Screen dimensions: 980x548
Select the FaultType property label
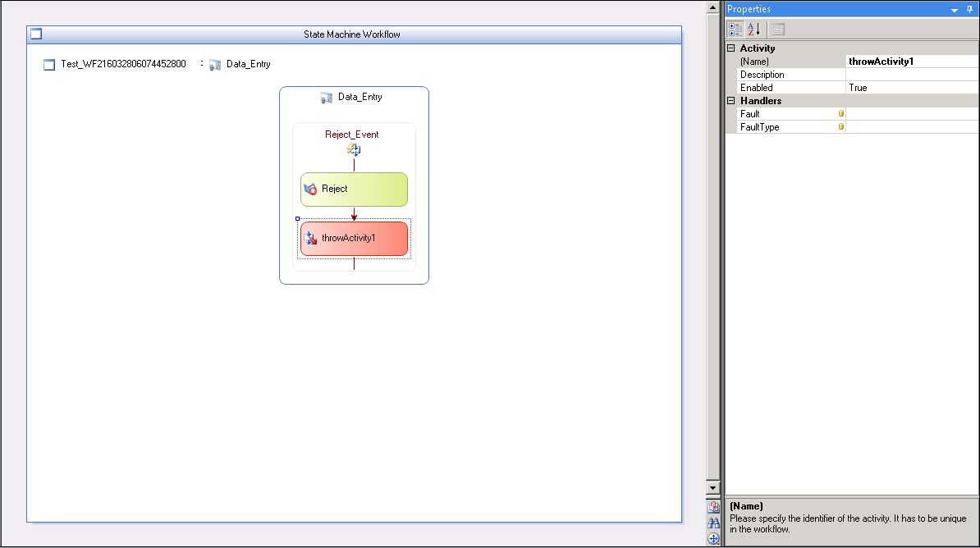(x=759, y=127)
